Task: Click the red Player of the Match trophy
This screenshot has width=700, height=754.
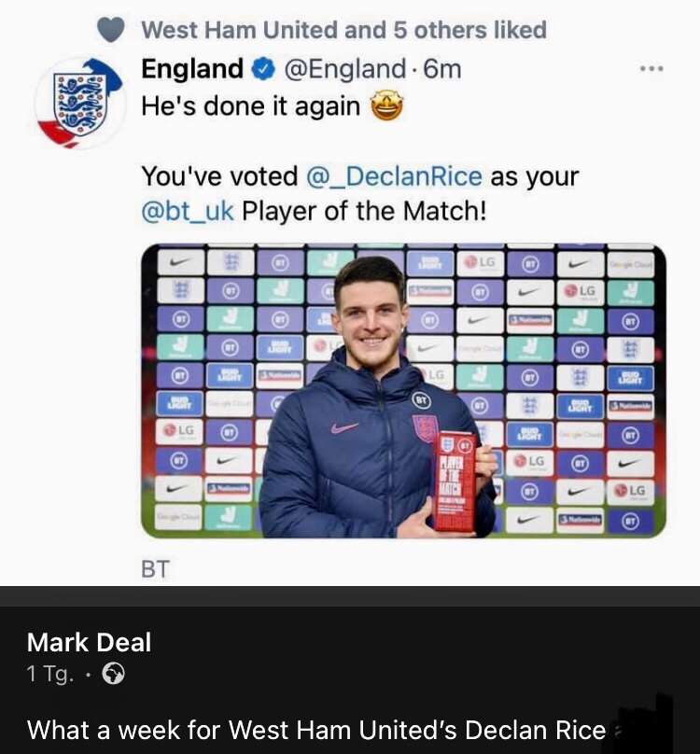Action: coord(455,479)
